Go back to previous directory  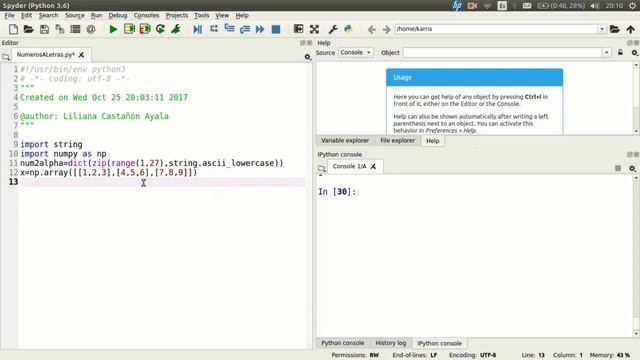pos(371,29)
